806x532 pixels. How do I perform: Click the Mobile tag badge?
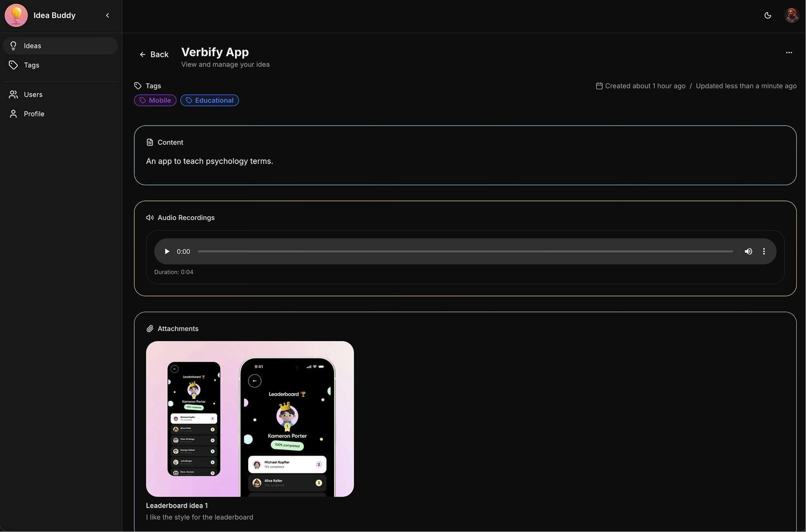(155, 101)
